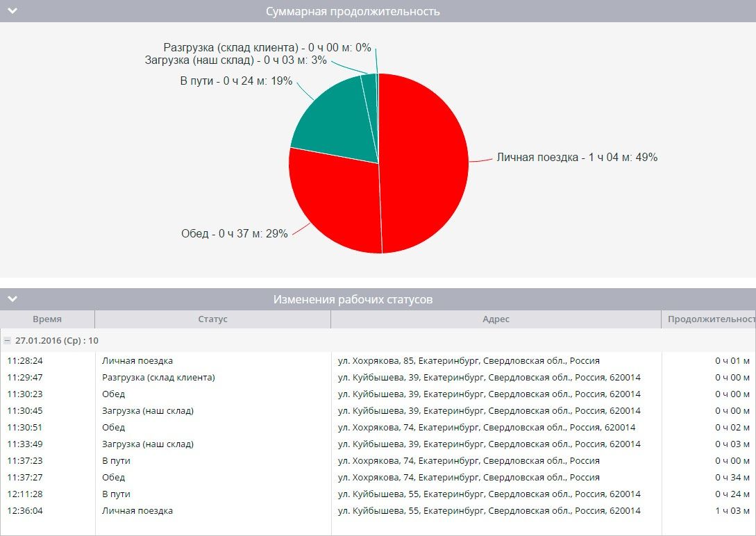This screenshot has width=756, height=536.
Task: Click the panel title Суммарная продолжительность
Action: tap(353, 11)
